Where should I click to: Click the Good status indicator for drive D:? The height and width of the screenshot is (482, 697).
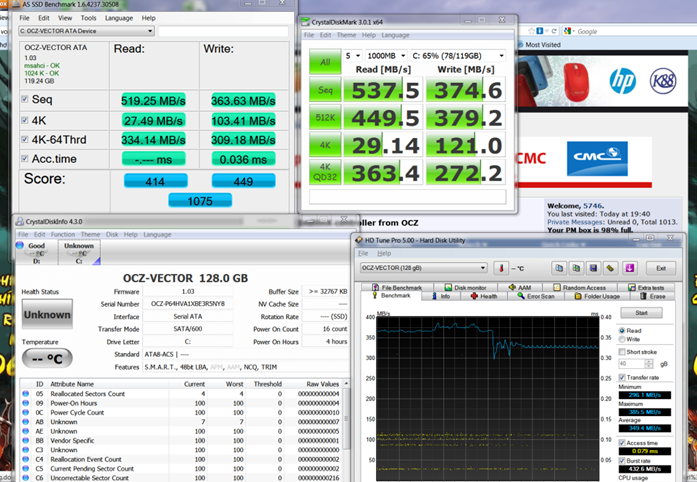[36, 253]
